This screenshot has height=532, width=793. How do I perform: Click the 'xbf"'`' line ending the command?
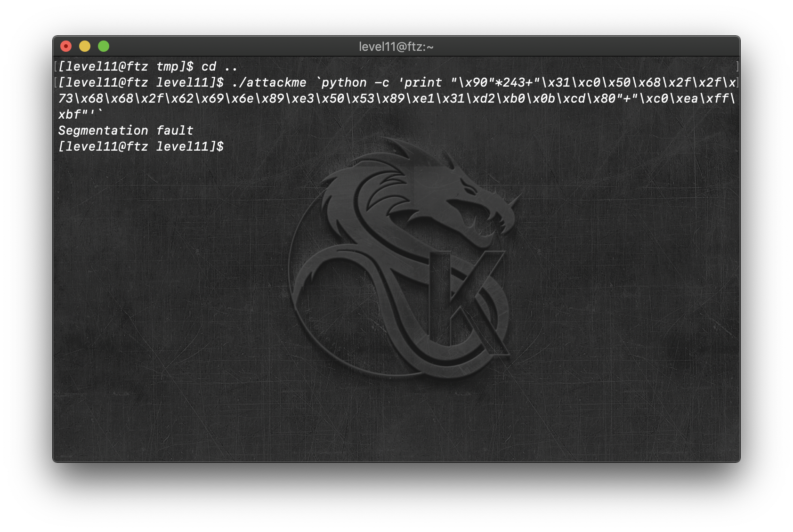tap(81, 114)
